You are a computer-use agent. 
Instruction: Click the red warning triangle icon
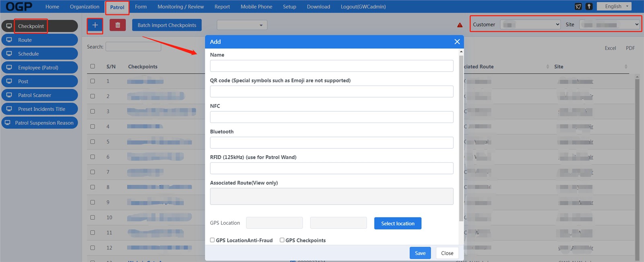pyautogui.click(x=460, y=25)
